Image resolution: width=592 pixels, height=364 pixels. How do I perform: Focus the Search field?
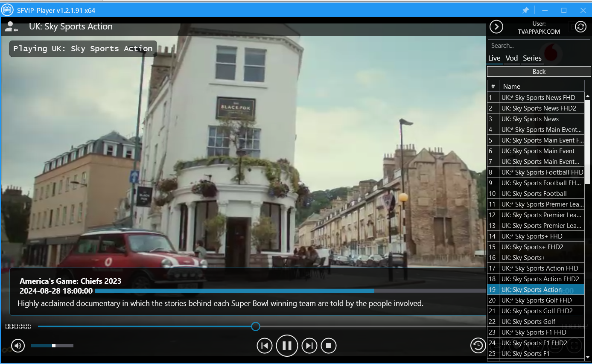click(539, 46)
